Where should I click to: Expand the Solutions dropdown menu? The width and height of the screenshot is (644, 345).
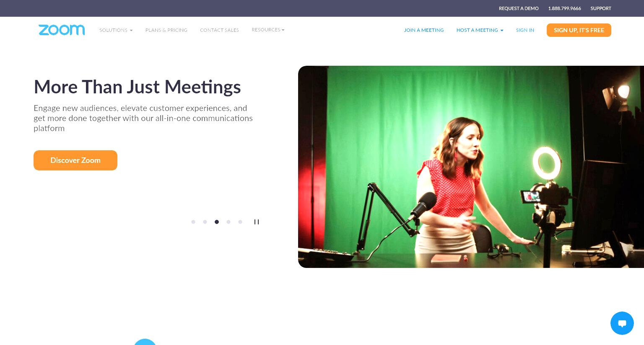pos(116,30)
